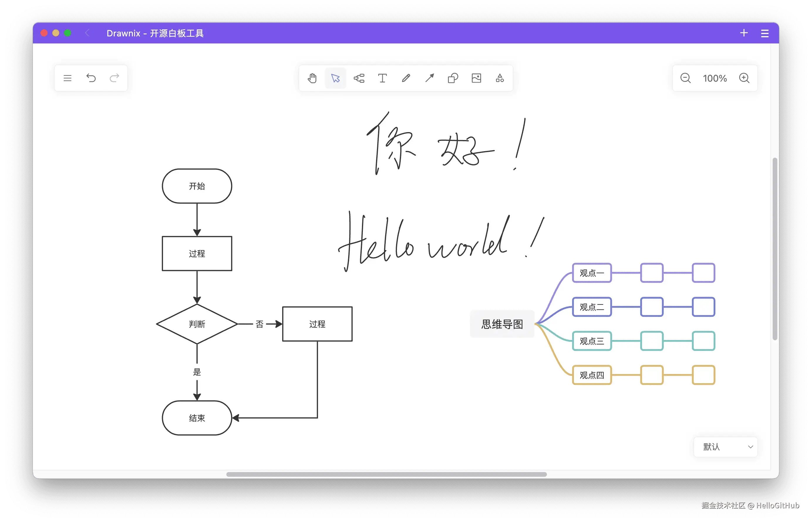812x522 pixels.
Task: Open the title bar hamburger menu
Action: (x=764, y=33)
